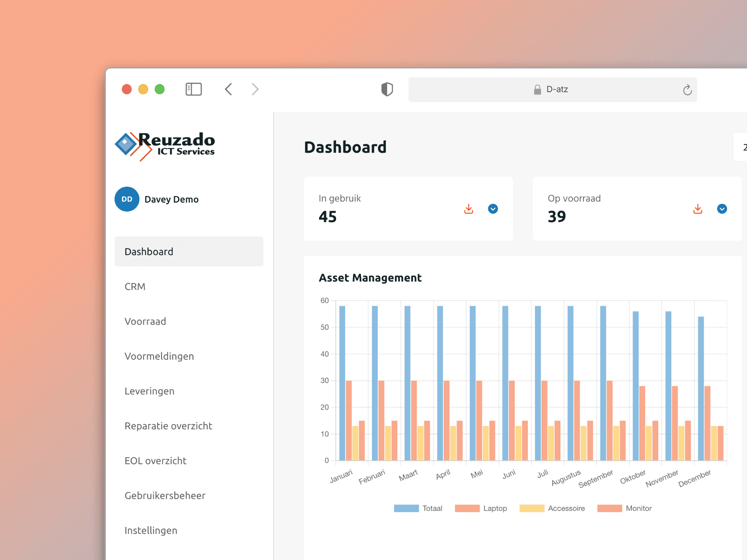This screenshot has height=560, width=747.
Task: Click the Accessoire color swatch in the legend
Action: click(532, 508)
